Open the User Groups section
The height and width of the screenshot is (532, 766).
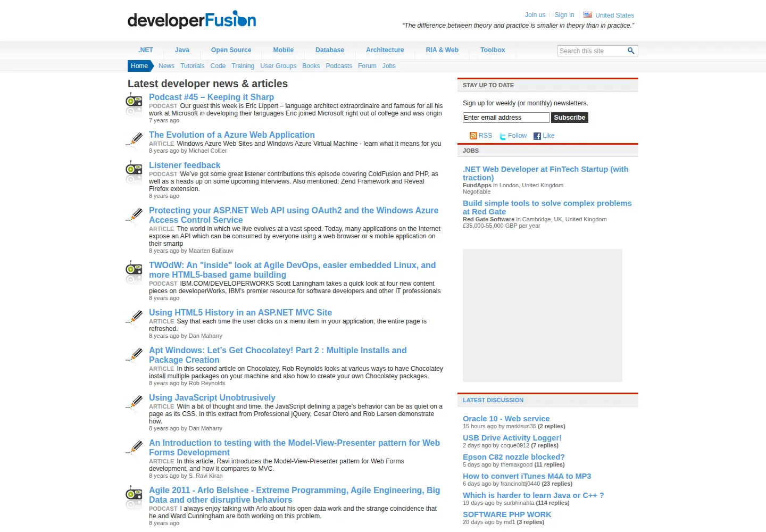(278, 66)
